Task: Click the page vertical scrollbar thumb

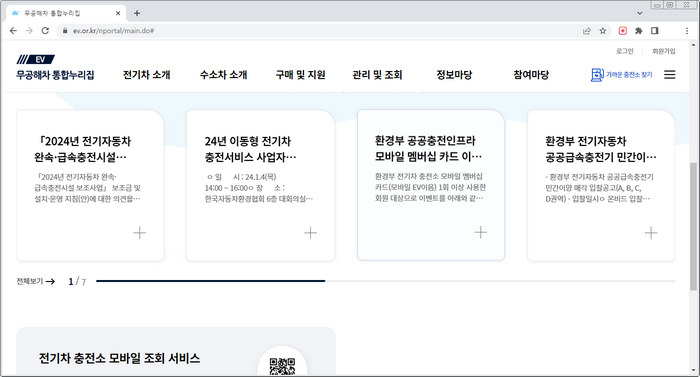Action: pos(693,226)
